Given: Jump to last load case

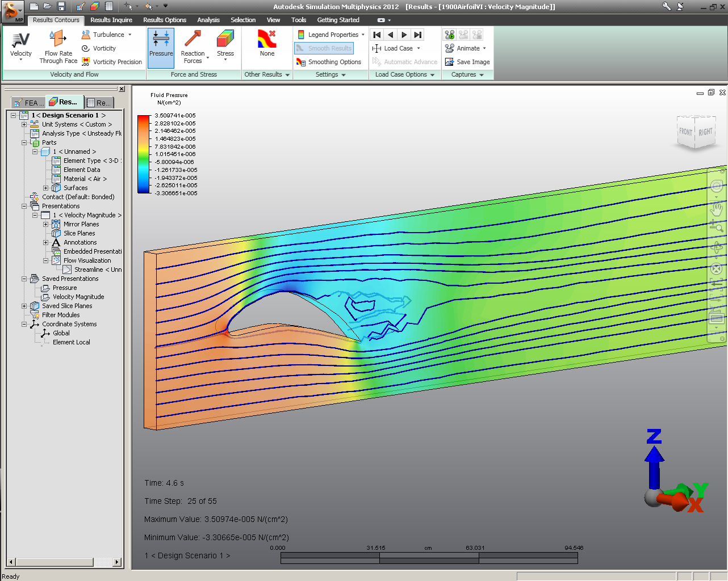Looking at the screenshot, I should [418, 35].
